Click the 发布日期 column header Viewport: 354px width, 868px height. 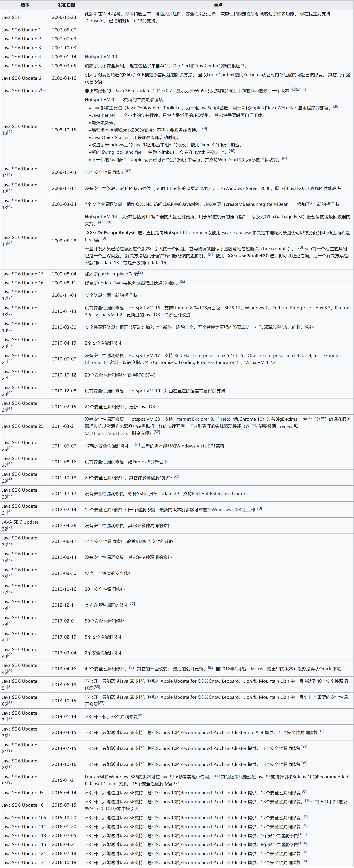[66, 5]
